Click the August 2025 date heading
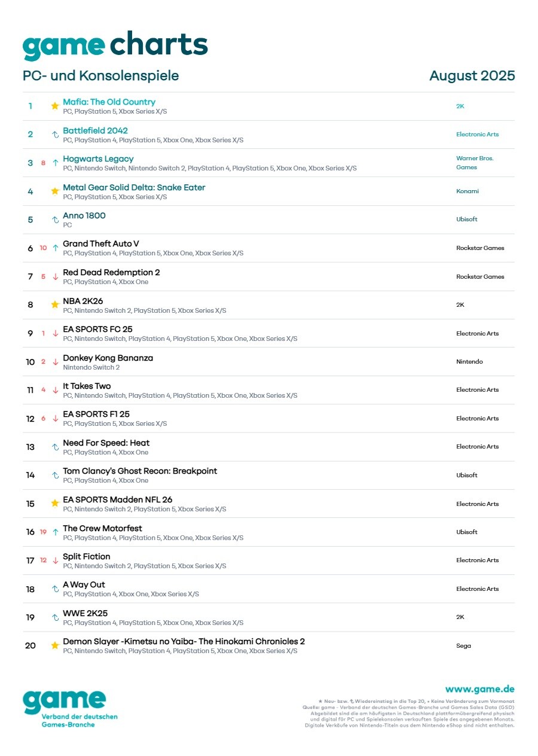Viewport: 538px width, 756px height. pos(472,76)
